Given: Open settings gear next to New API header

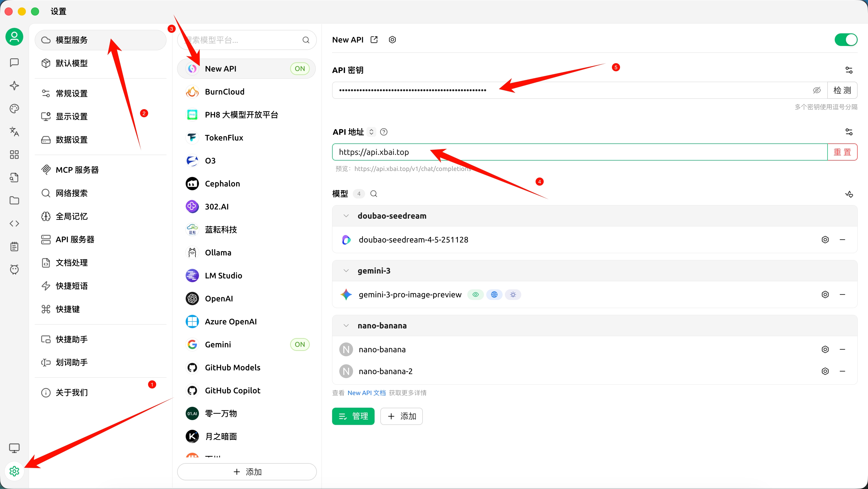Looking at the screenshot, I should pyautogui.click(x=392, y=39).
